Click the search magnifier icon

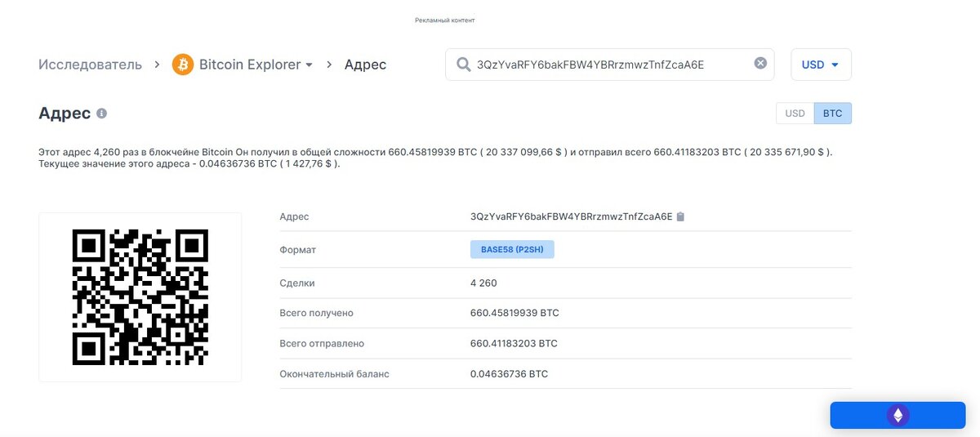click(x=463, y=65)
